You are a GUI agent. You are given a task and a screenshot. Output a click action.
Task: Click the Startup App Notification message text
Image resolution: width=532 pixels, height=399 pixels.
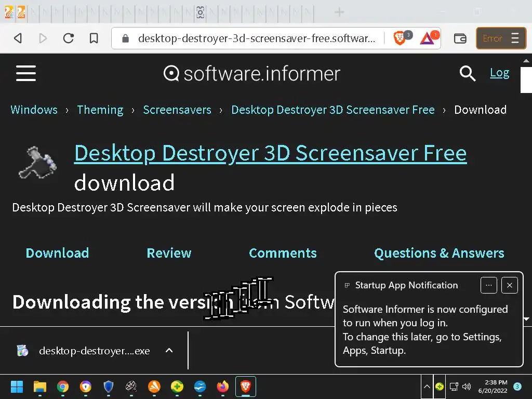[425, 329]
